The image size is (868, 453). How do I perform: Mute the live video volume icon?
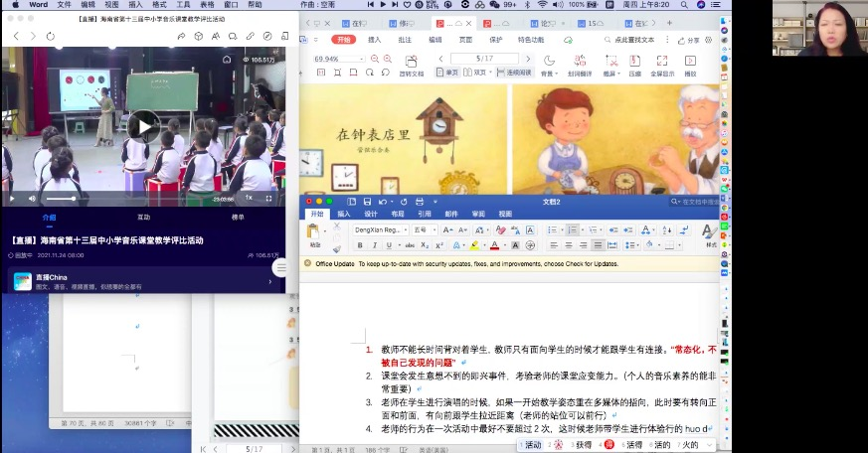[x=32, y=198]
